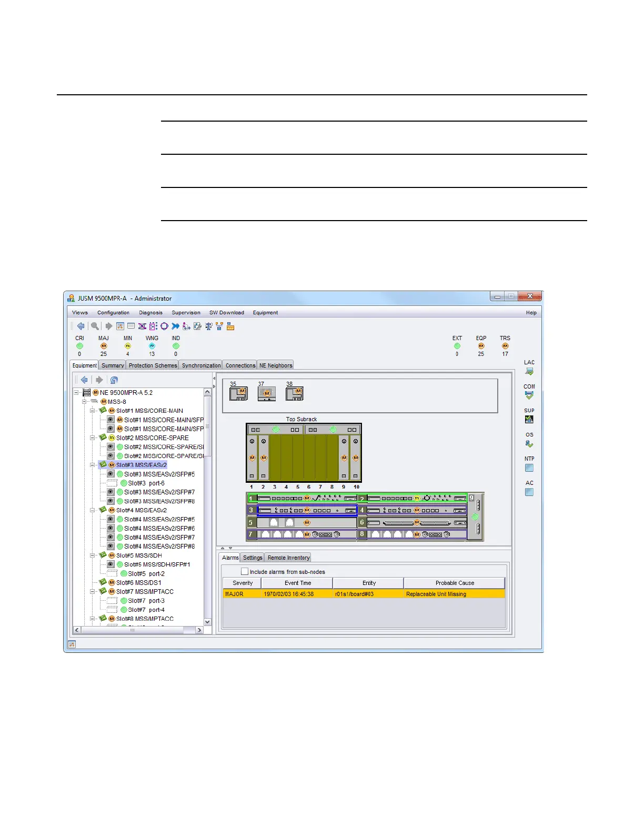Open the Help menu
Screen dimensions: 644x834
click(531, 312)
